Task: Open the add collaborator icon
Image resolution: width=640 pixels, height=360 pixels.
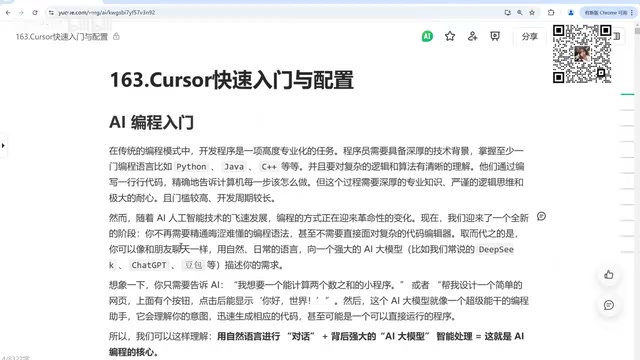Action: (x=472, y=36)
